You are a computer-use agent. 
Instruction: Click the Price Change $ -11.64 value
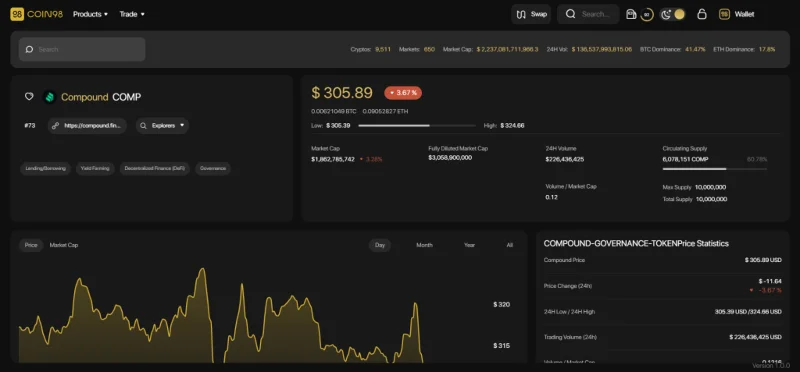coord(770,281)
